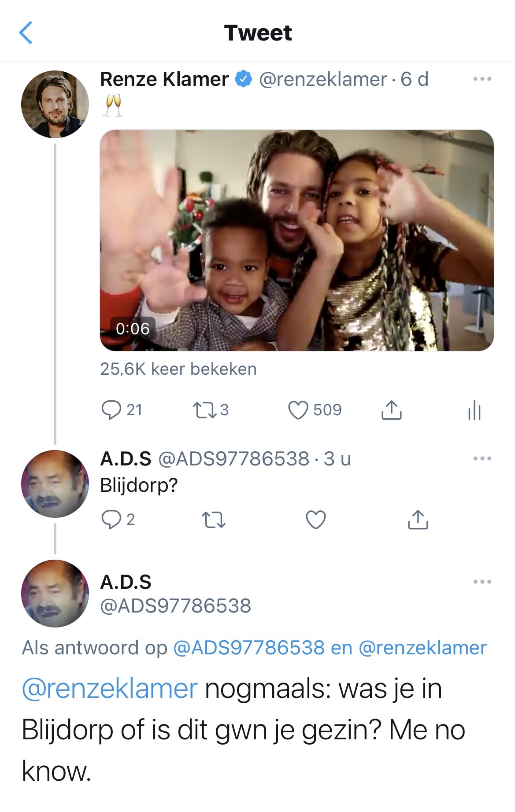Tap the @renzeklamer mention in the tweet text
Image resolution: width=515 pixels, height=812 pixels.
pos(109,689)
